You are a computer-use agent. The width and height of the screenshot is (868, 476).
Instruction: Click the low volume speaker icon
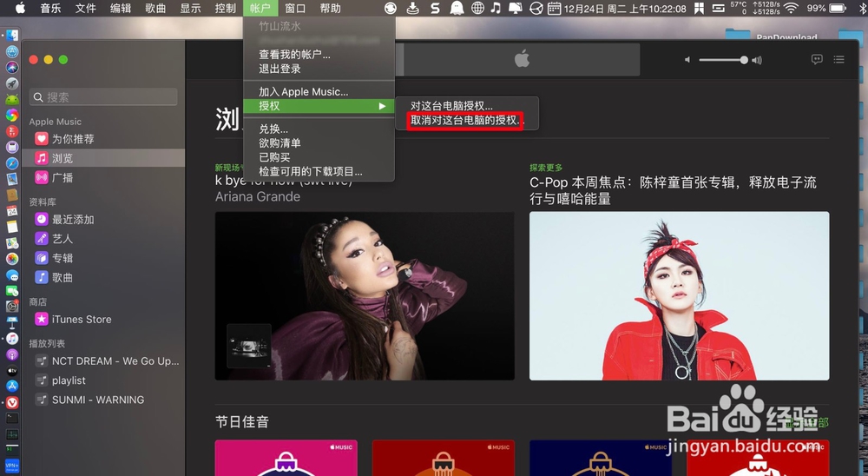click(687, 60)
